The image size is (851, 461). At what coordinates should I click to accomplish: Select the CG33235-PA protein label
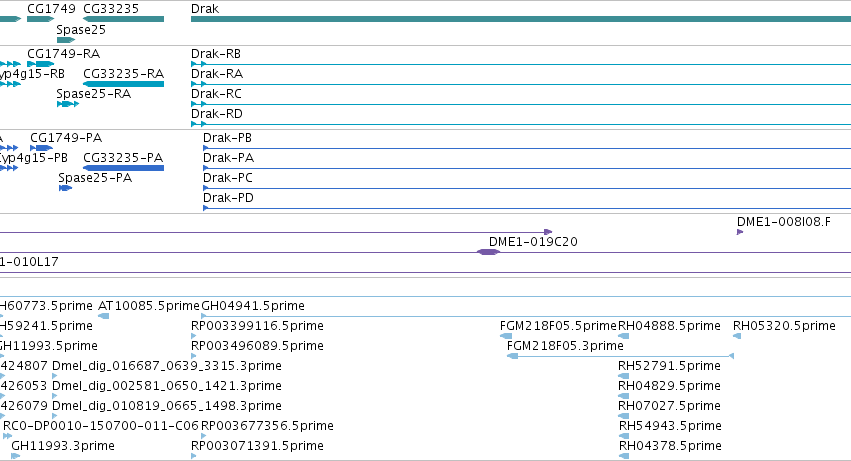123,158
